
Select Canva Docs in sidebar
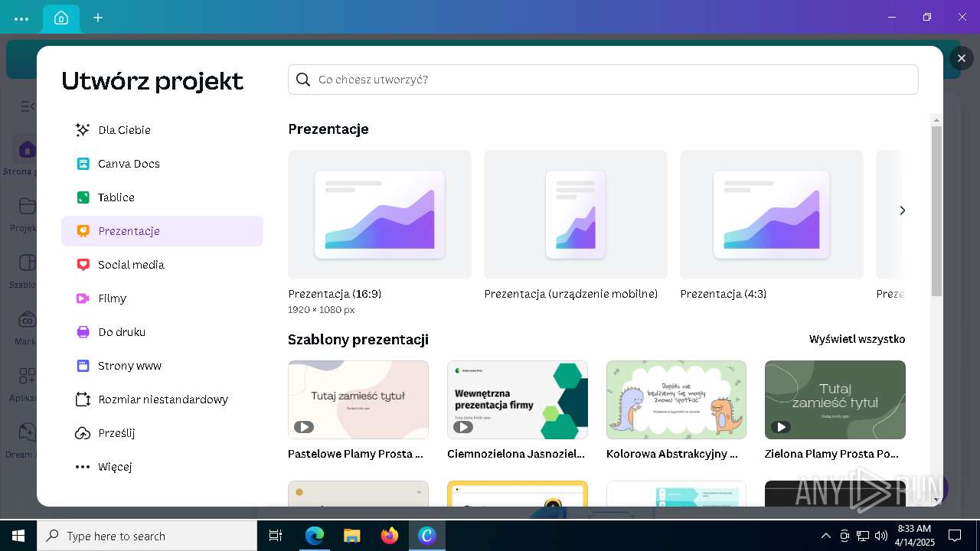tap(162, 164)
